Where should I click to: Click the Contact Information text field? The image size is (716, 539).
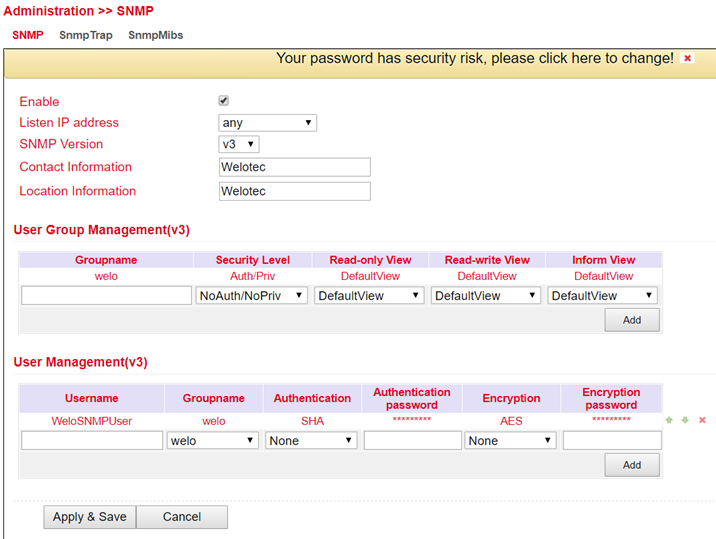click(x=294, y=167)
